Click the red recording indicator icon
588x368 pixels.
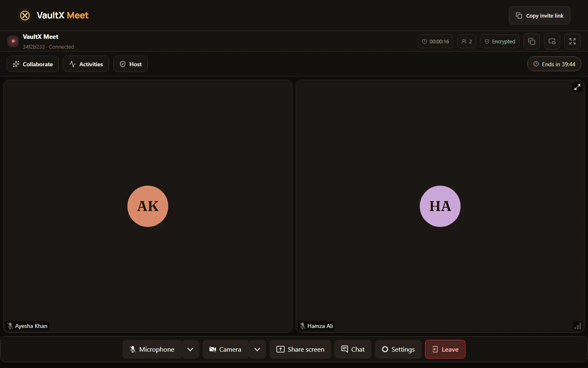click(13, 41)
